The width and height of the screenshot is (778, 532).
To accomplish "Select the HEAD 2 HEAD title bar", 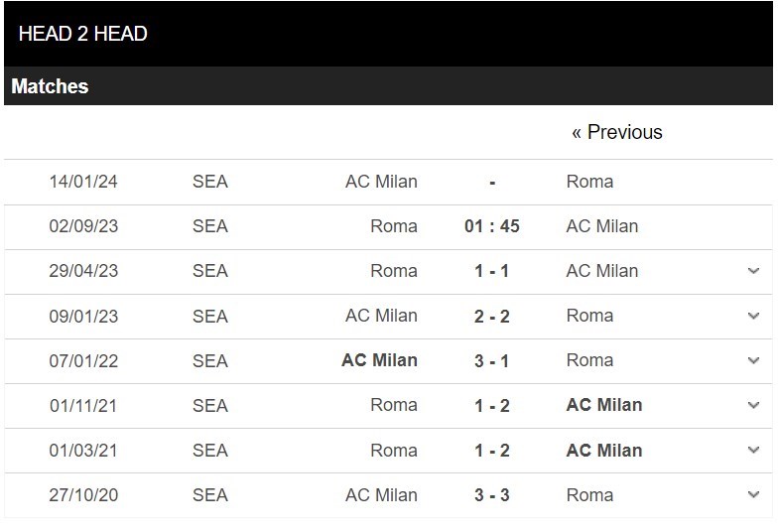I will [x=389, y=34].
